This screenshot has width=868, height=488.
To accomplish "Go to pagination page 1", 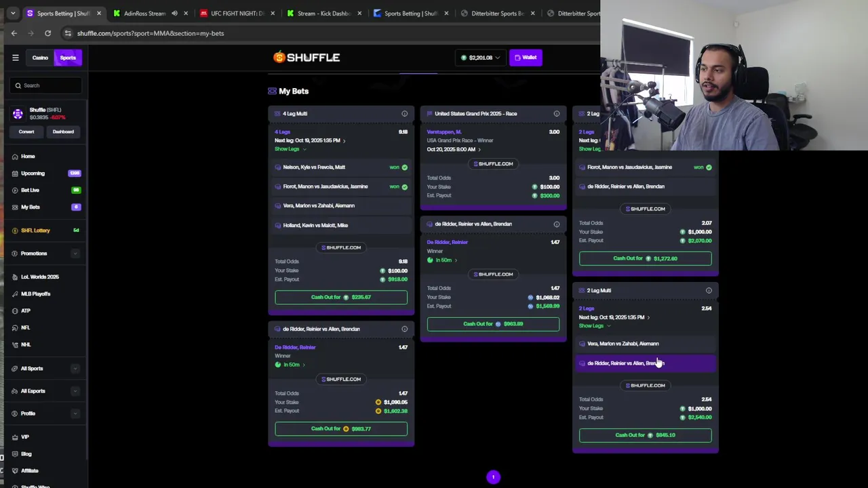I will click(x=493, y=477).
